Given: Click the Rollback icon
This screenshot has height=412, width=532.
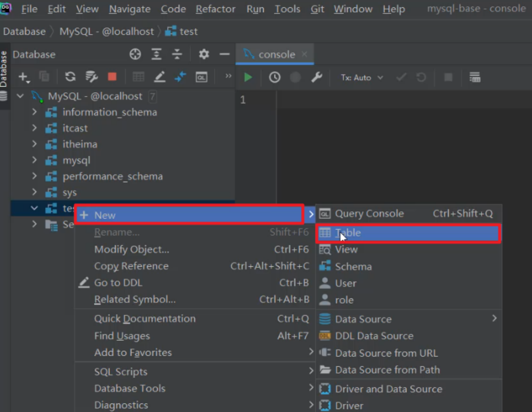Looking at the screenshot, I should [421, 77].
